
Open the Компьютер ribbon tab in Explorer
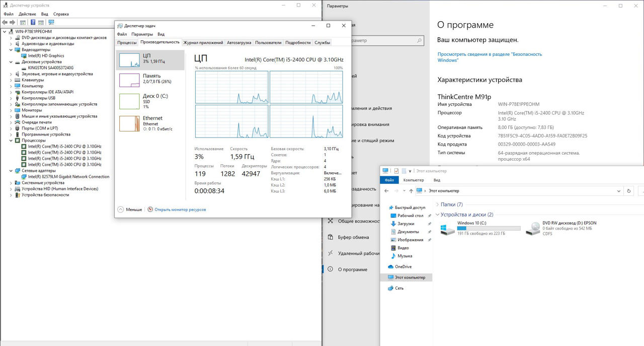point(413,180)
